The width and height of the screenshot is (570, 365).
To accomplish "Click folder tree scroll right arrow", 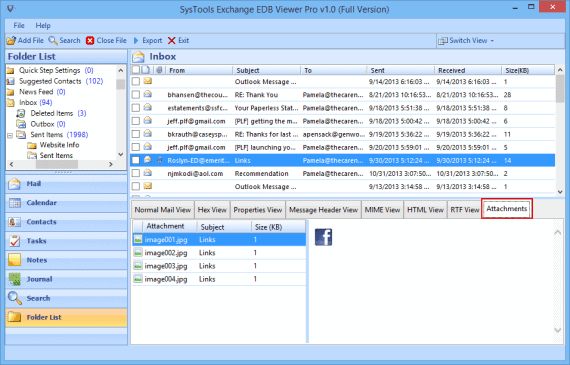I will point(111,164).
